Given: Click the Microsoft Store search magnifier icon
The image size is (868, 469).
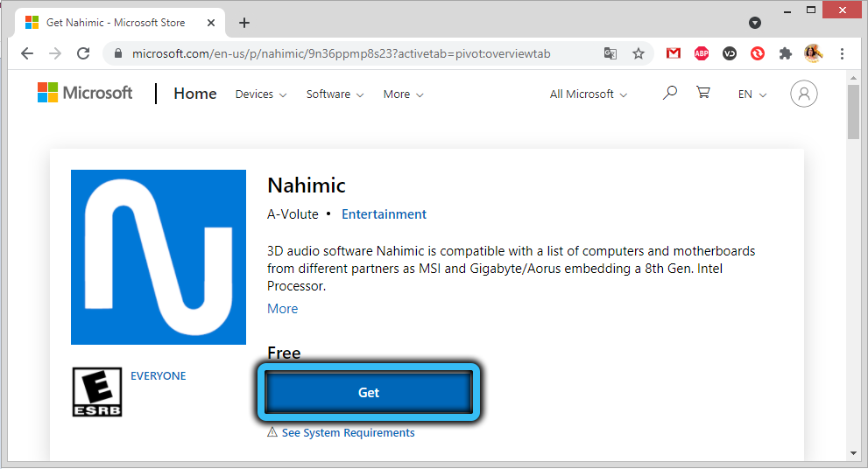Looking at the screenshot, I should click(670, 93).
